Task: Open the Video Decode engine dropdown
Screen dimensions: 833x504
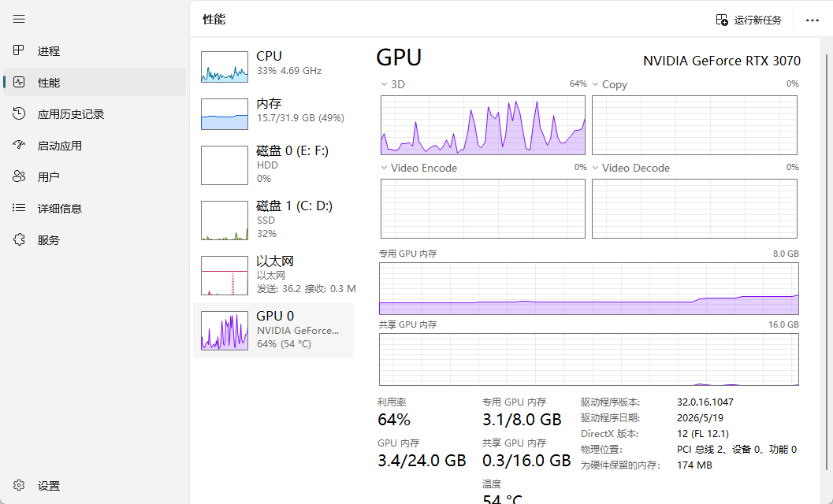Action: [x=596, y=168]
